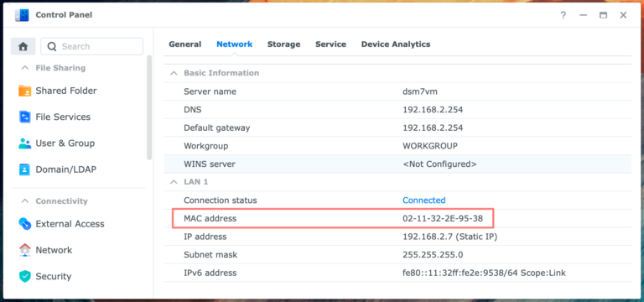Click the WORKGROUP value
644x302 pixels.
pos(430,146)
